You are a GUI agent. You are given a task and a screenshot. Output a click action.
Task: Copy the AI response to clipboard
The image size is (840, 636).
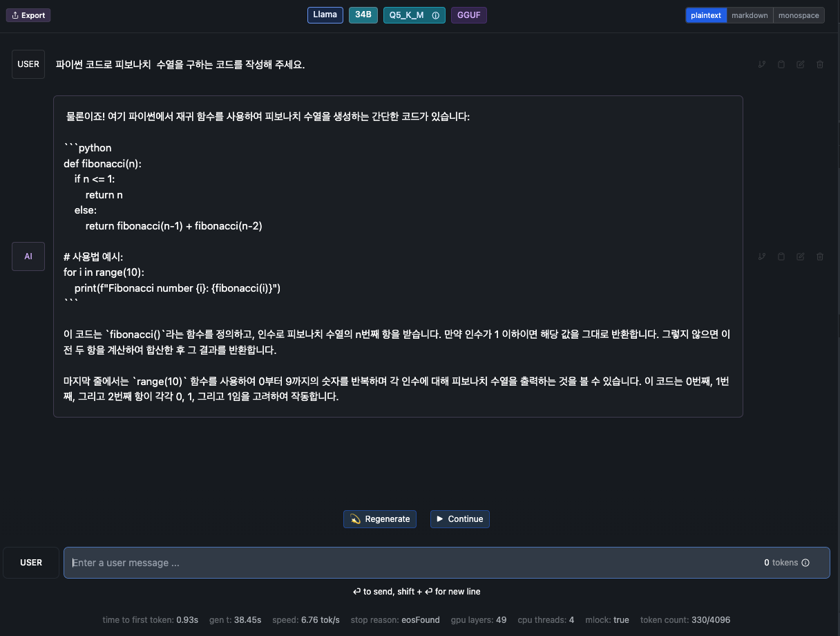point(781,256)
